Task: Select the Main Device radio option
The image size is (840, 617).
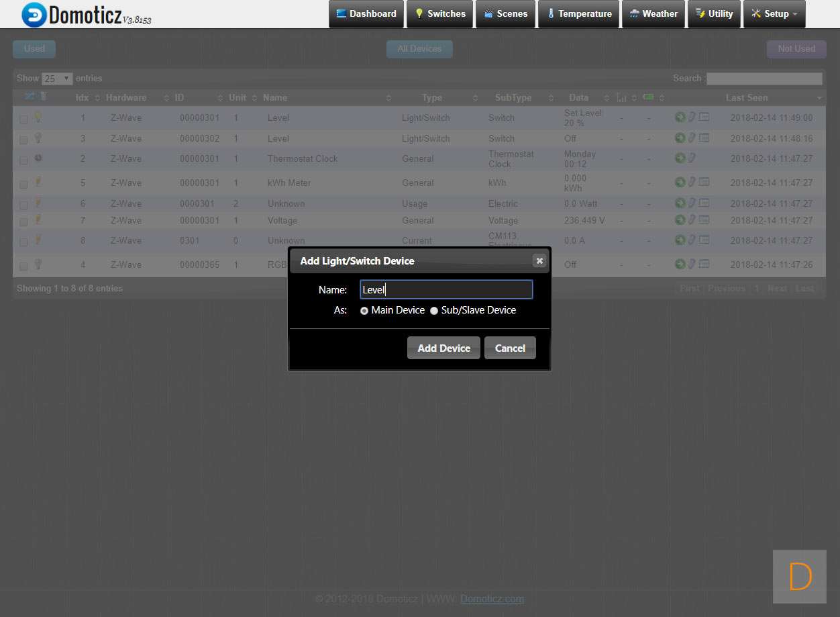Action: point(364,311)
